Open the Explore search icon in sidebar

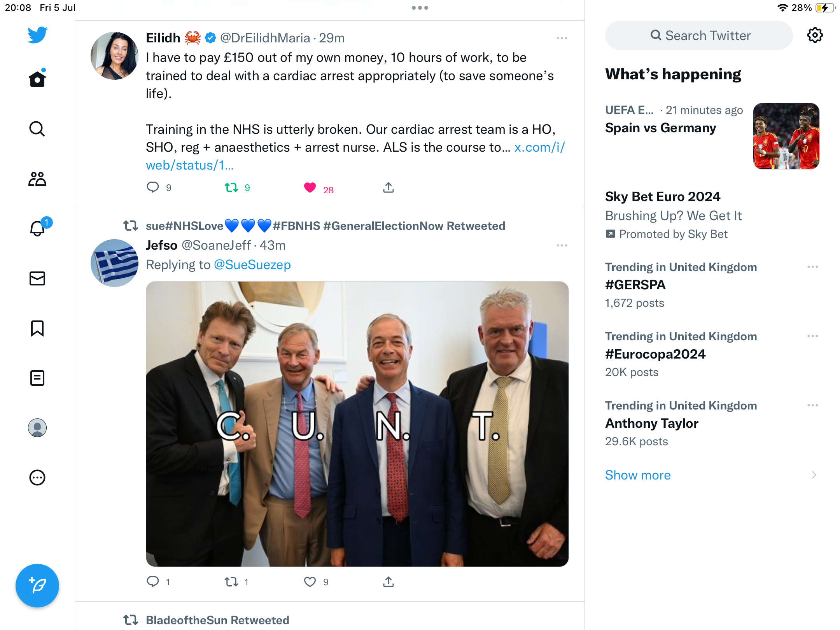(x=37, y=129)
